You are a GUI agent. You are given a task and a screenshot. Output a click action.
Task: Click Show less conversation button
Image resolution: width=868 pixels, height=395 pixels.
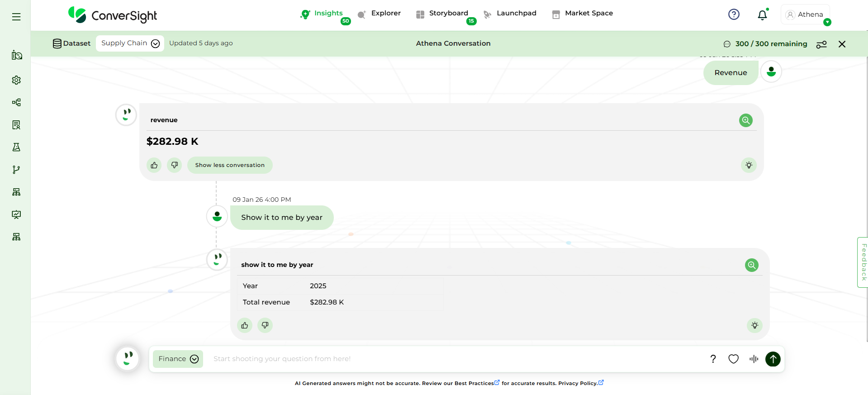[x=230, y=165]
